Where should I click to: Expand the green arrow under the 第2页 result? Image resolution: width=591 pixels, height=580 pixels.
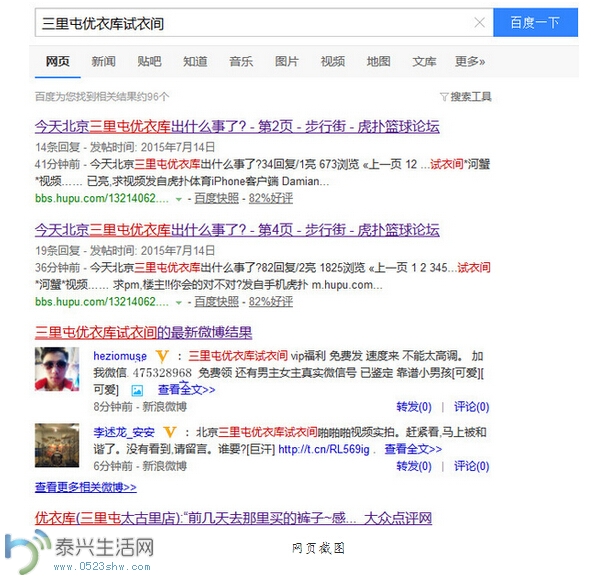click(x=179, y=199)
